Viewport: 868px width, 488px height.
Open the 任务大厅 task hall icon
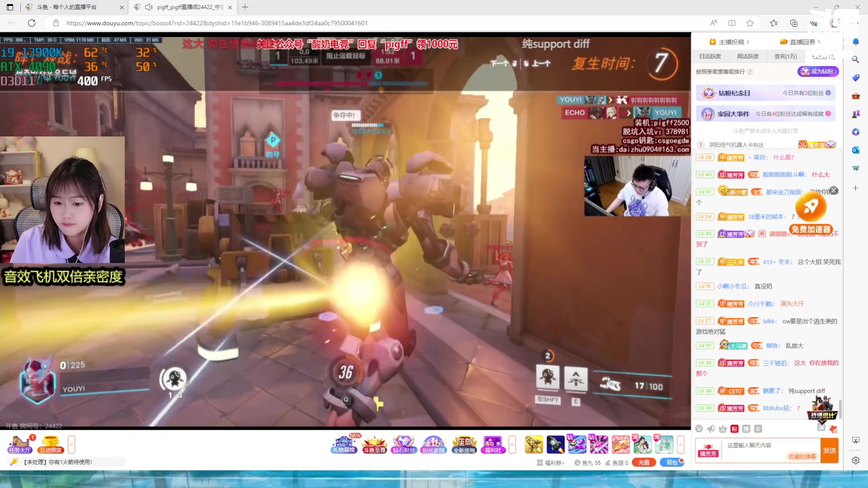pos(19,444)
